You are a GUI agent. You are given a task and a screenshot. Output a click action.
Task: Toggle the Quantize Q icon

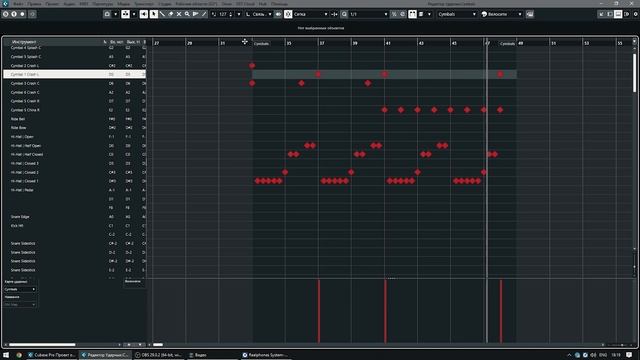(344, 14)
